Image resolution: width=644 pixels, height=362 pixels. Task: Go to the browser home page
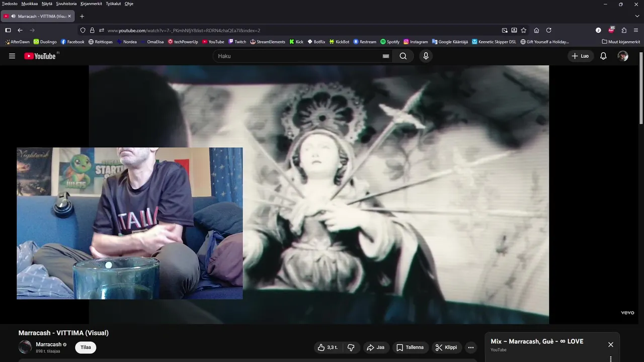coord(536,30)
